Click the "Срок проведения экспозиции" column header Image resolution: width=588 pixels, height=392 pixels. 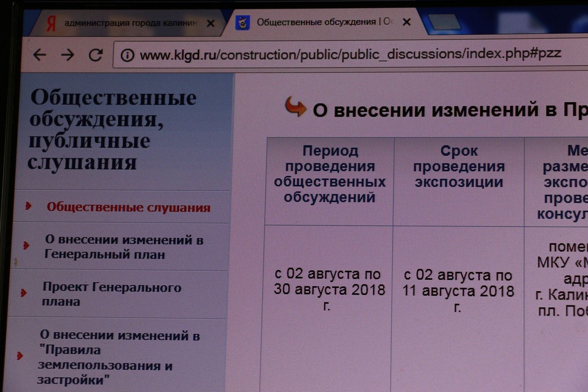coord(459,167)
